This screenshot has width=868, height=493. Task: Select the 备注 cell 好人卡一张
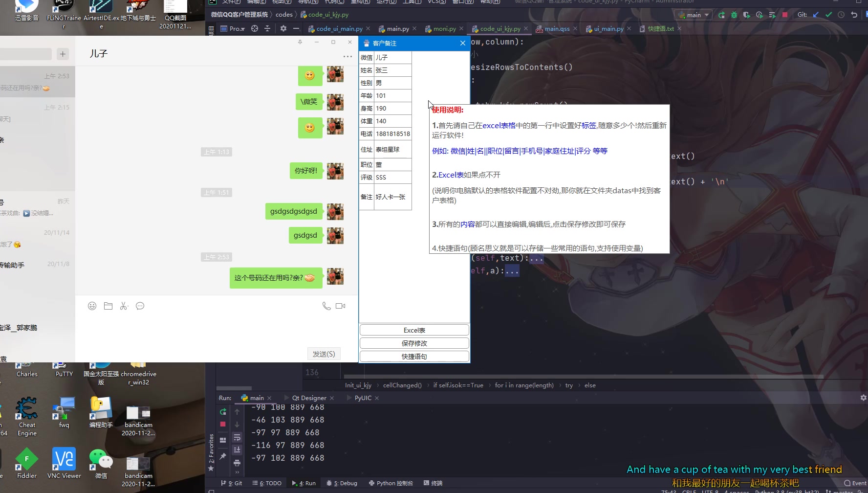point(392,197)
